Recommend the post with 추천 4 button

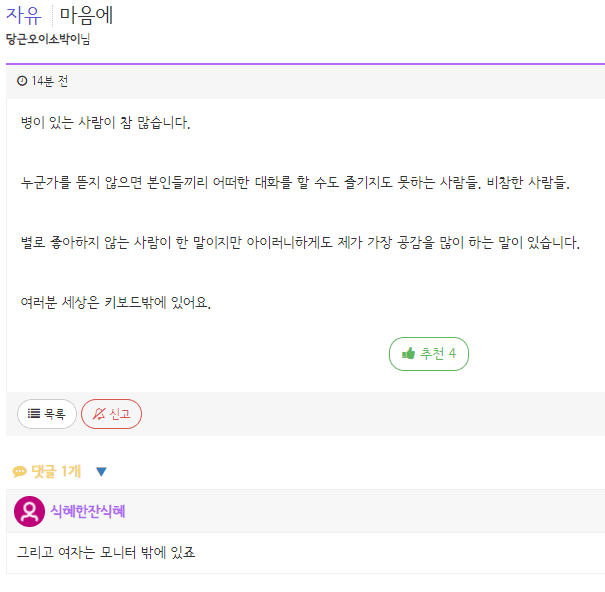(x=429, y=354)
